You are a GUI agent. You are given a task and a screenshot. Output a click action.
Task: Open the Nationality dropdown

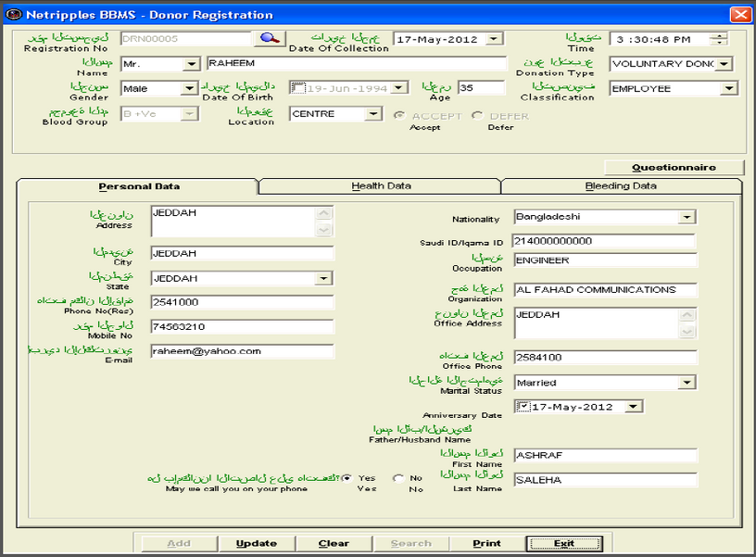[687, 217]
